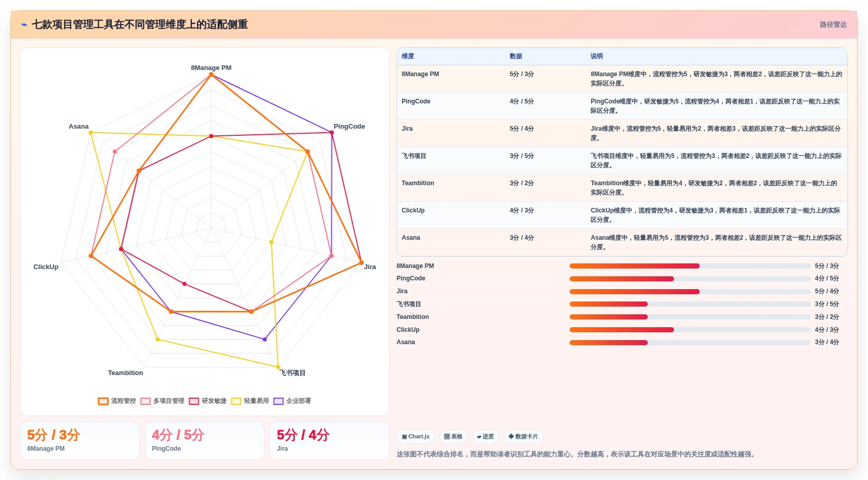Select the Teambition table row name
The width and height of the screenshot is (868, 480).
[418, 183]
